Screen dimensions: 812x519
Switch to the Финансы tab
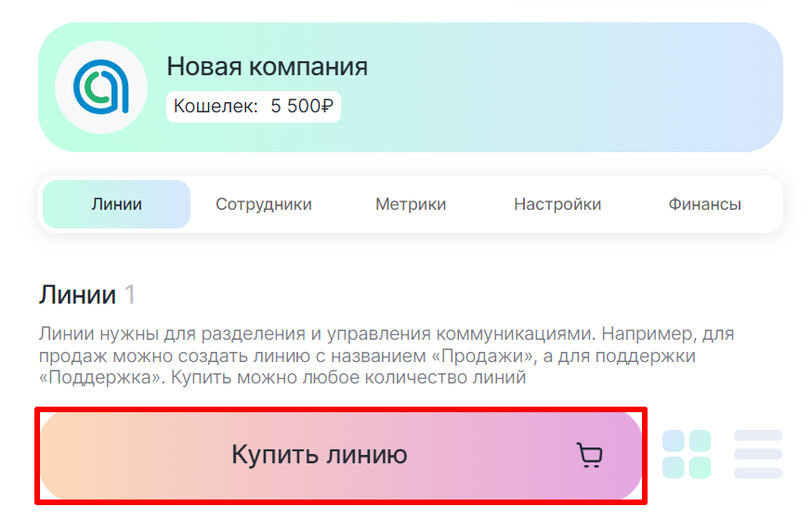pos(704,204)
